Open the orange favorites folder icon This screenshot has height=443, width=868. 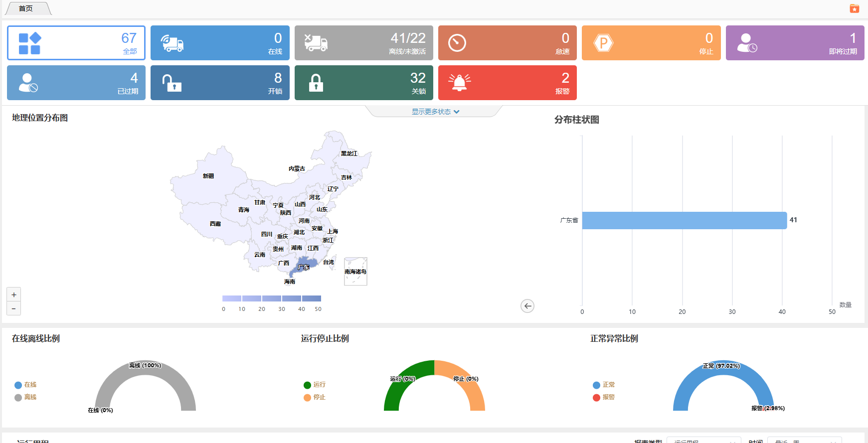[x=855, y=8]
